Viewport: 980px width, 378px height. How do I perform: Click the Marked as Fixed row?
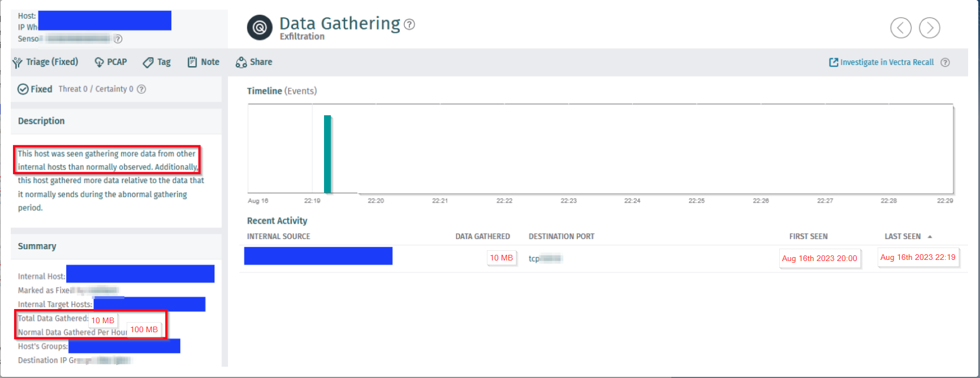point(68,290)
